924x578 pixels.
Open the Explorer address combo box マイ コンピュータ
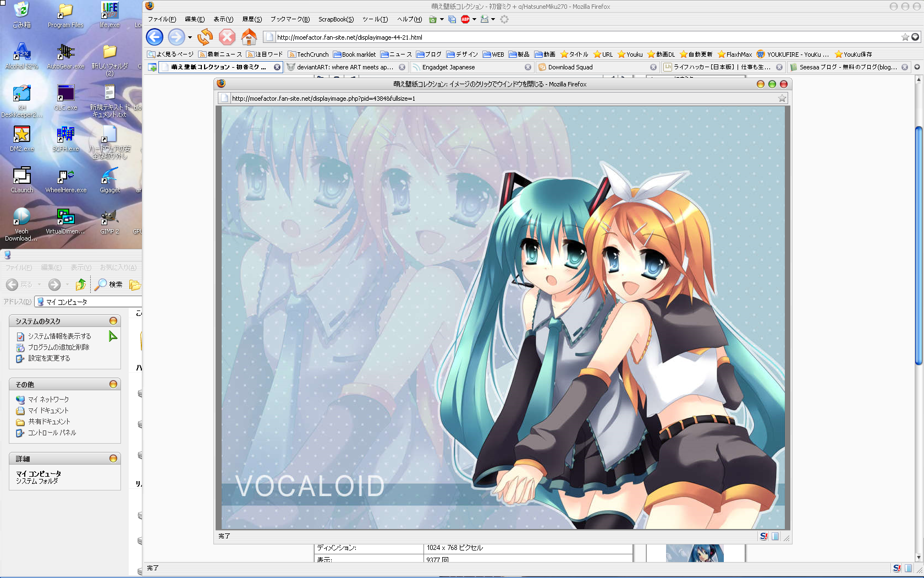click(88, 302)
